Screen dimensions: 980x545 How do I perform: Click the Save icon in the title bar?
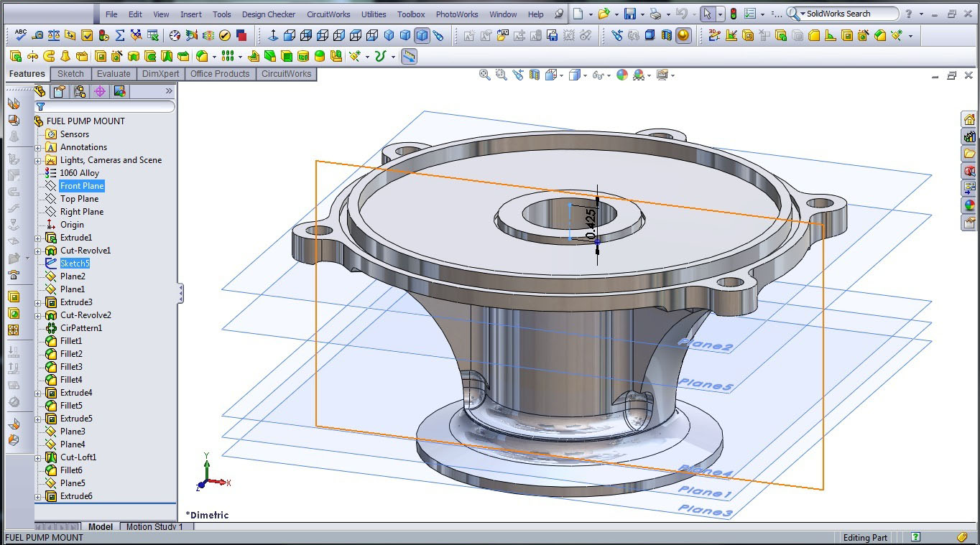click(630, 14)
